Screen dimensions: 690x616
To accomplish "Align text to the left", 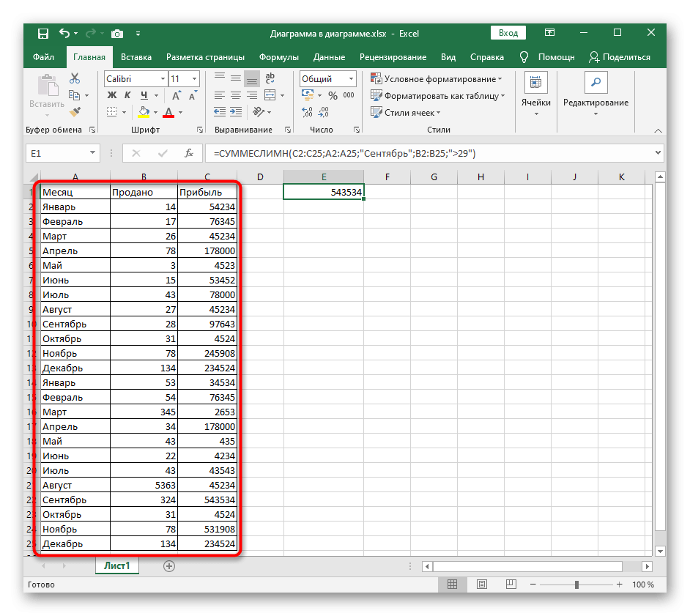I will click(x=220, y=95).
